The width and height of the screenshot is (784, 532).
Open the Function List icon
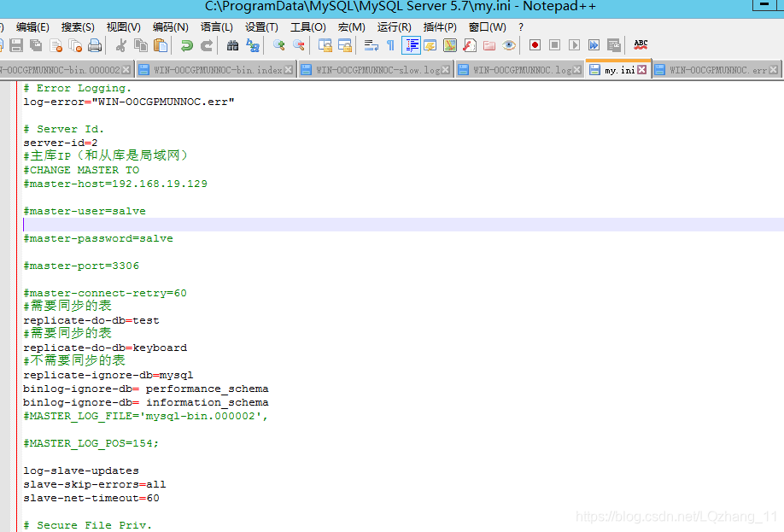470,45
